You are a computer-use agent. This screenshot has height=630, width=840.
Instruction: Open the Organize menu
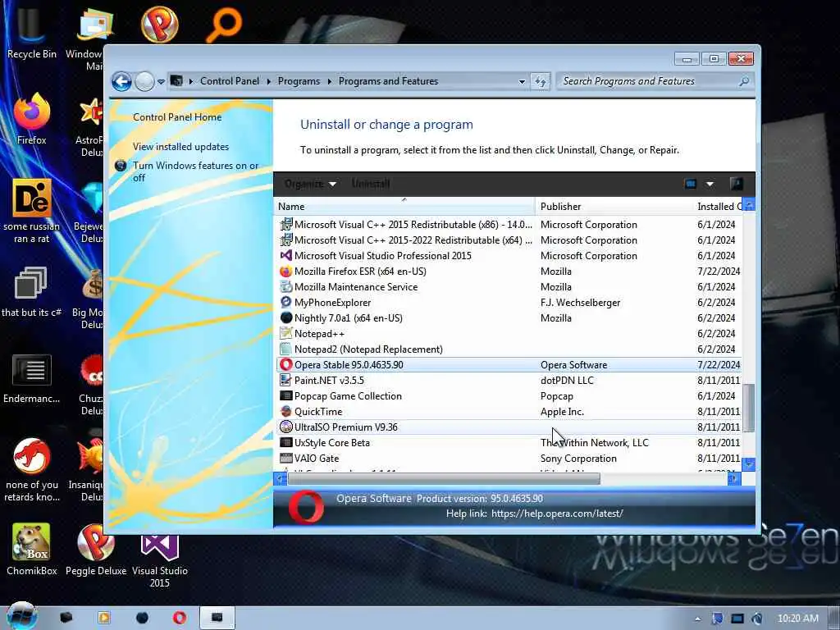click(310, 184)
